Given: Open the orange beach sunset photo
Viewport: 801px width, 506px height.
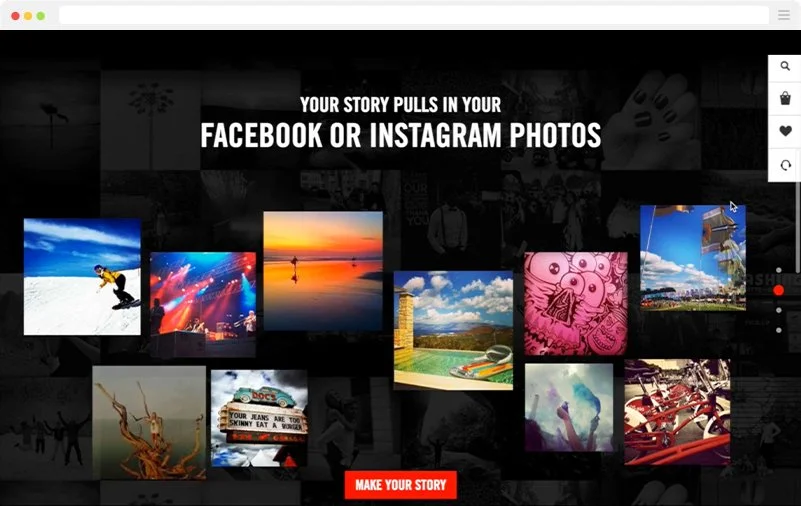Looking at the screenshot, I should pyautogui.click(x=323, y=271).
